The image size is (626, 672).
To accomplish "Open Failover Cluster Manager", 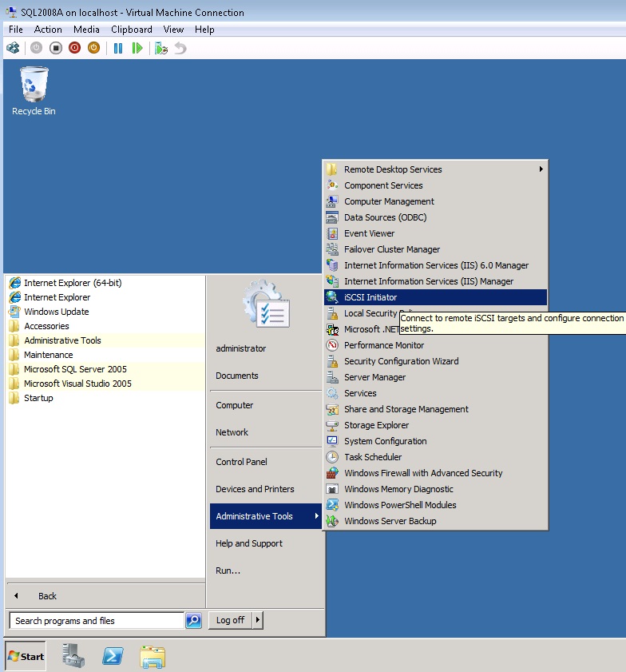I will 435,249.
